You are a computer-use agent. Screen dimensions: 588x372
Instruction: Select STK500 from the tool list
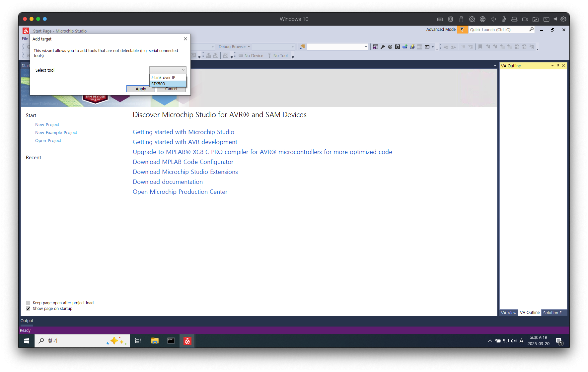tap(168, 84)
